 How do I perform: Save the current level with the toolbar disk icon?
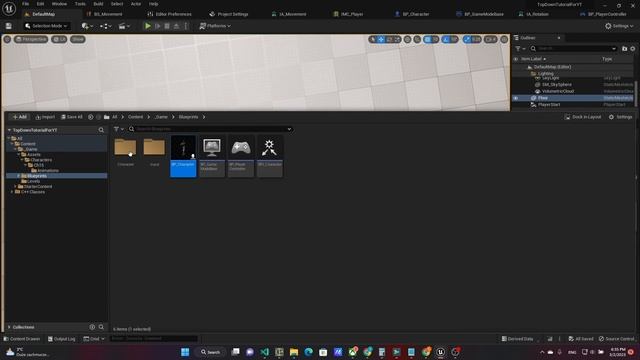pos(9,26)
